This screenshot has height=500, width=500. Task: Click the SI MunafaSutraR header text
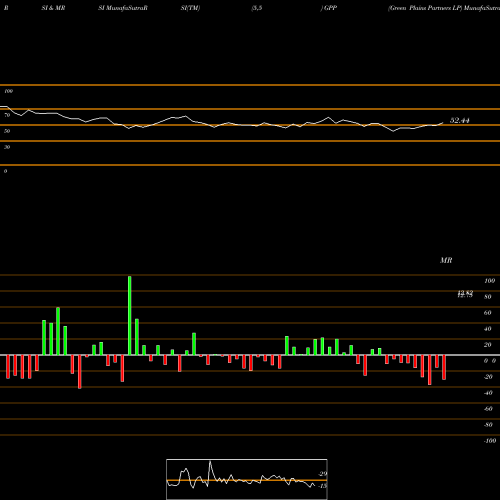[123, 8]
